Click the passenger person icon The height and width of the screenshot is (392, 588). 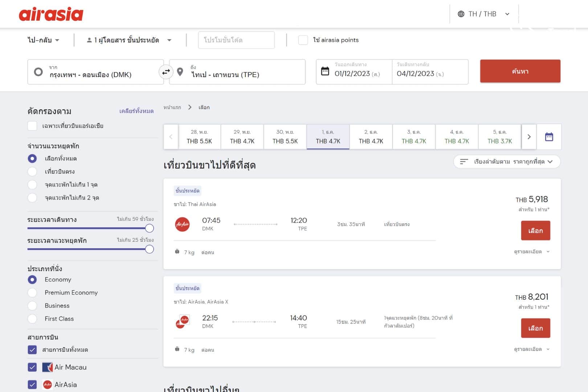pyautogui.click(x=89, y=40)
